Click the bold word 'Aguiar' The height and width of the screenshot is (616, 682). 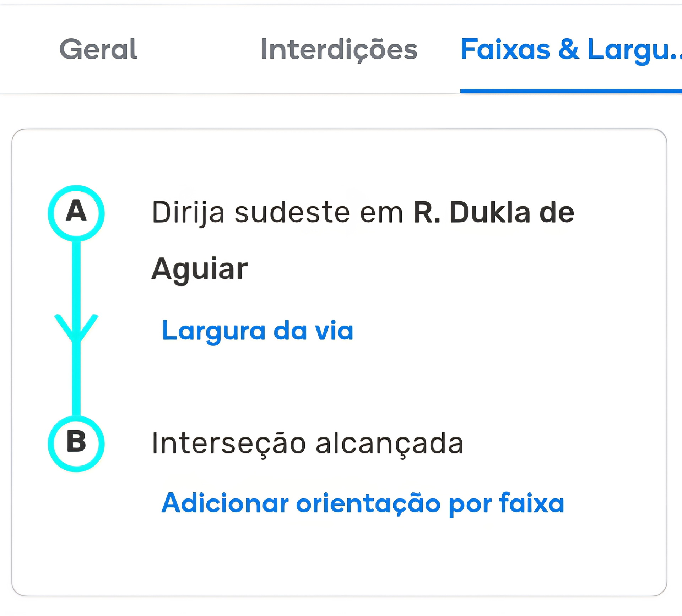click(x=200, y=269)
